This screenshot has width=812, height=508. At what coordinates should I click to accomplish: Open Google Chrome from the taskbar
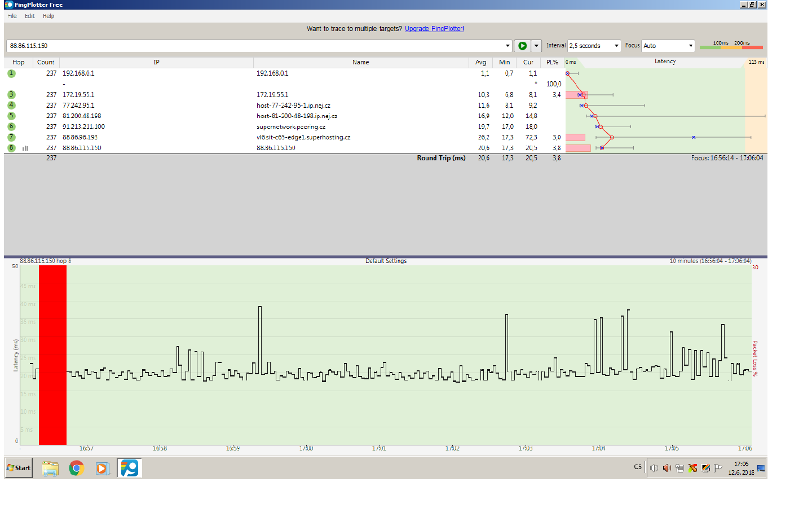tap(76, 468)
